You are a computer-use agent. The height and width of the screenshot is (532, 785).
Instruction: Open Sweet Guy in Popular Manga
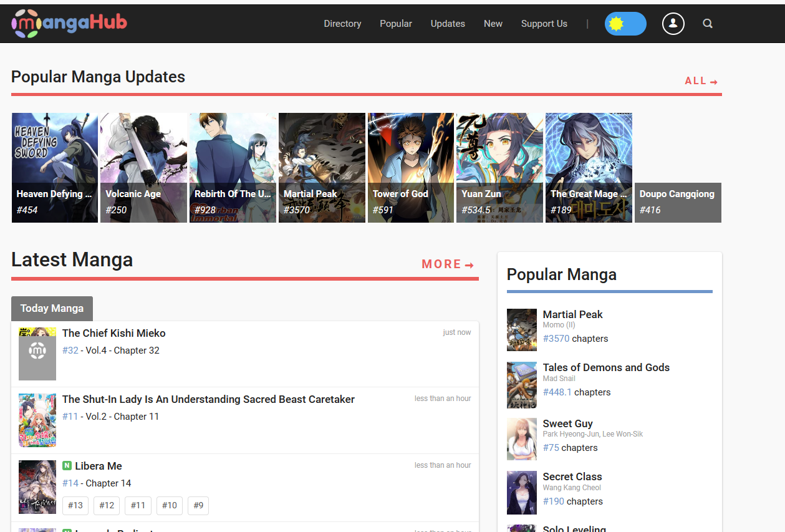567,423
